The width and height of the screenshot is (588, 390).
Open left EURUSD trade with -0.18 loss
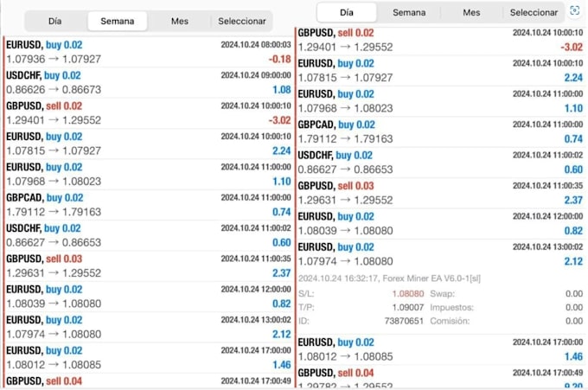pos(149,52)
